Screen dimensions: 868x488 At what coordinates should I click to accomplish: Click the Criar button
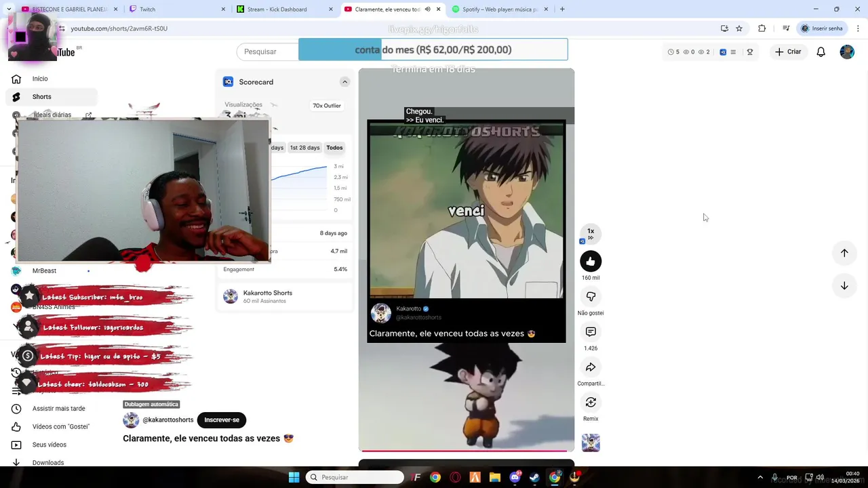click(788, 52)
